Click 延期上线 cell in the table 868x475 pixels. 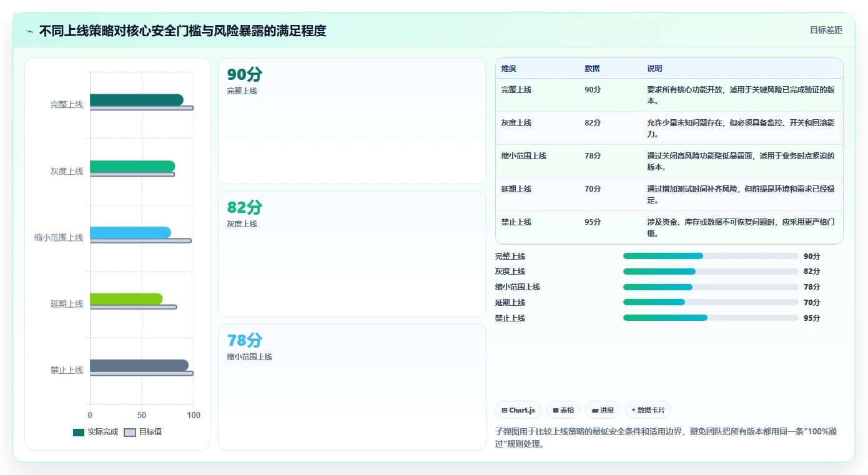click(x=516, y=189)
